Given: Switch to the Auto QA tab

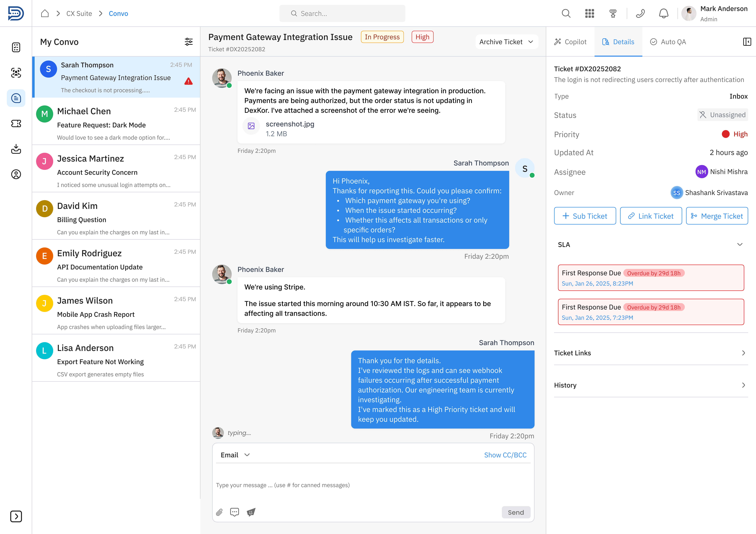Looking at the screenshot, I should [668, 42].
